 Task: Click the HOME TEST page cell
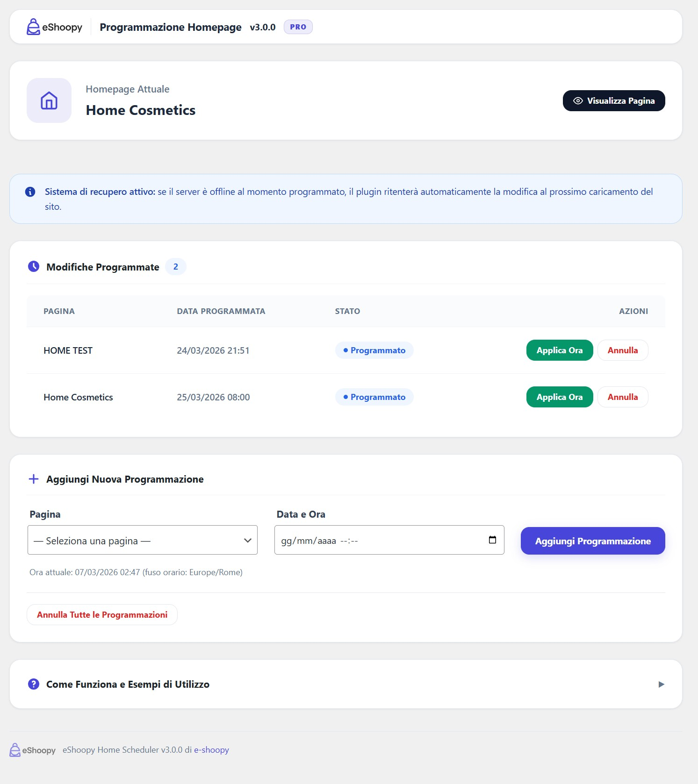click(68, 350)
